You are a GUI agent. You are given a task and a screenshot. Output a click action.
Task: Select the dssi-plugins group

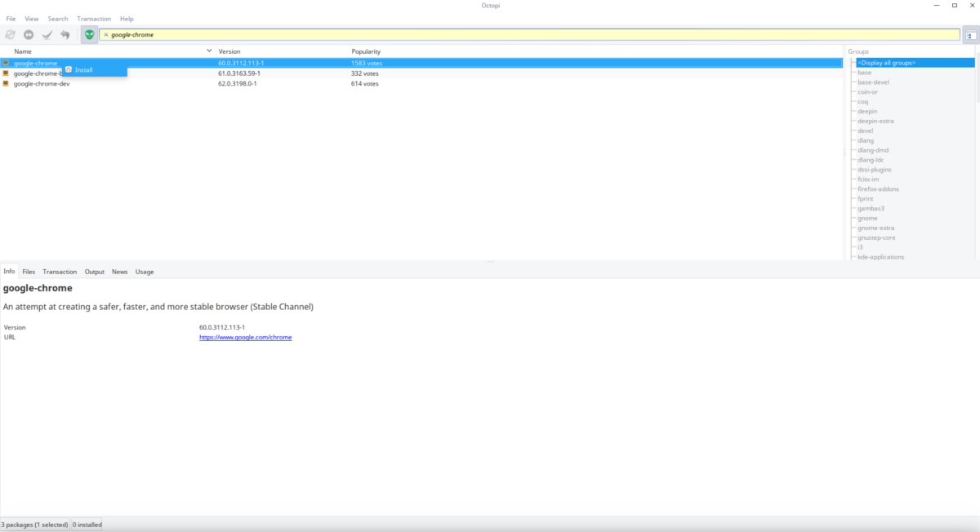pyautogui.click(x=875, y=170)
